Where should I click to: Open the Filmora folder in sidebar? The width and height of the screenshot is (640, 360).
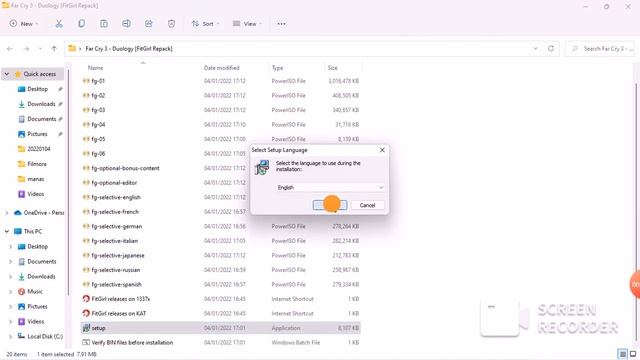[36, 164]
